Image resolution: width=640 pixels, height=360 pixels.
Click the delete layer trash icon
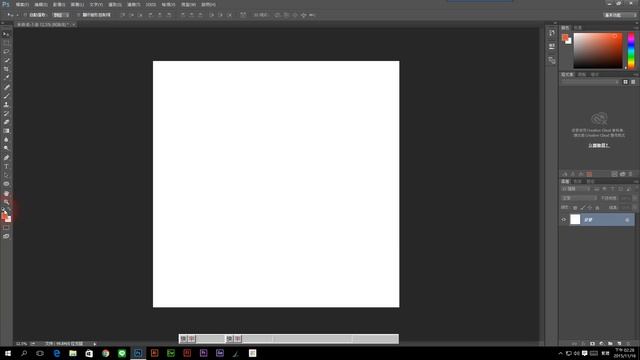629,344
